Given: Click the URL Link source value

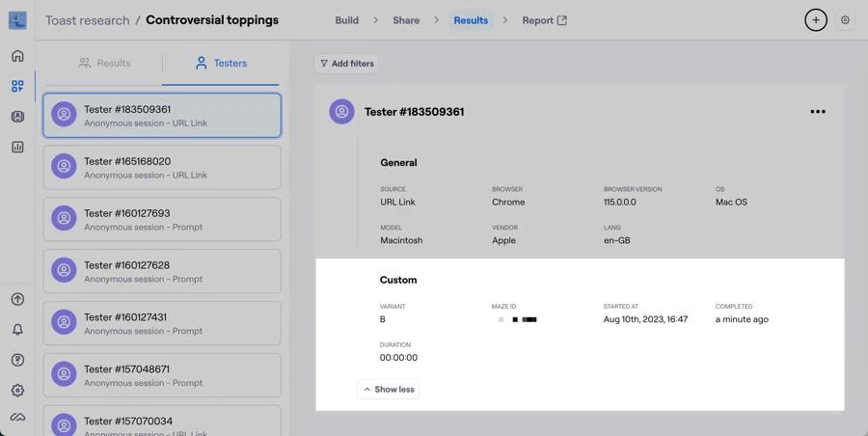Looking at the screenshot, I should point(397,203).
